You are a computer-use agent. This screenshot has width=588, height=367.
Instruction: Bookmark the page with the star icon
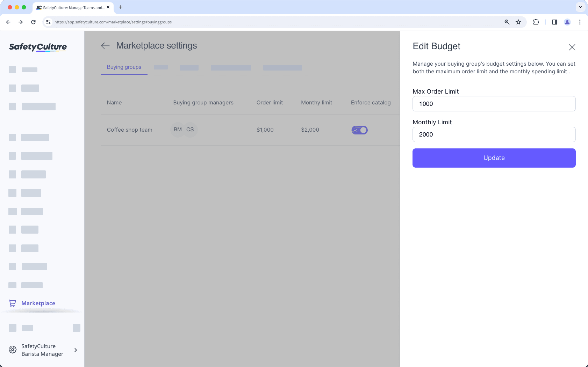[518, 22]
